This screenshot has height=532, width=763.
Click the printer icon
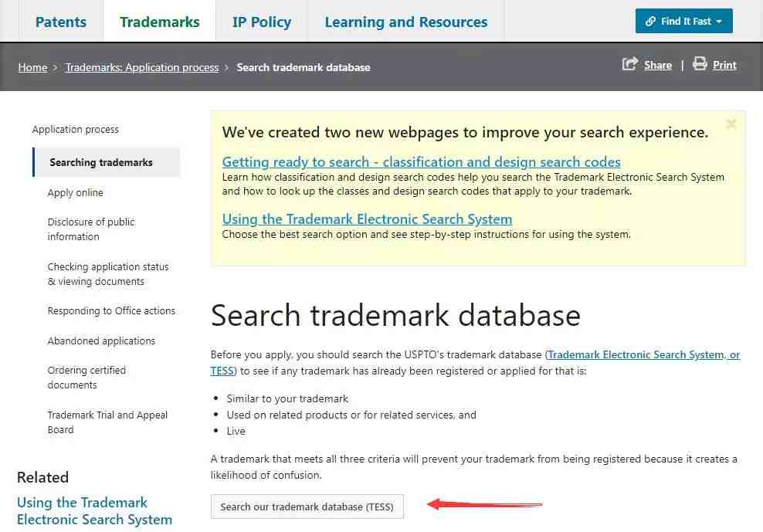coord(700,64)
